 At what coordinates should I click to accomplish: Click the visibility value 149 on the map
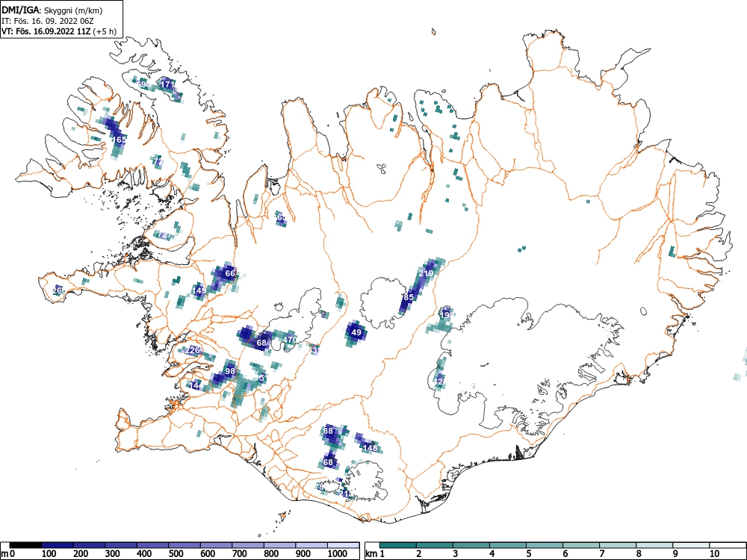[199, 290]
